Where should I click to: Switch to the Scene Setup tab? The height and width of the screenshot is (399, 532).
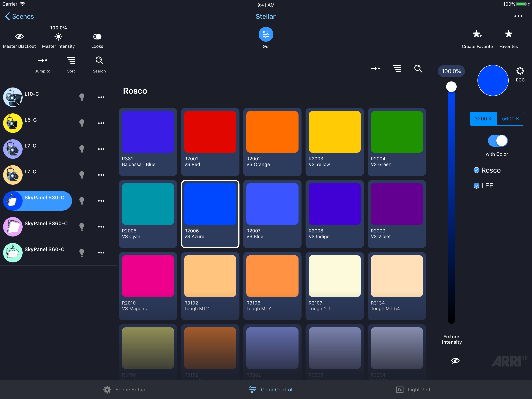pyautogui.click(x=124, y=390)
